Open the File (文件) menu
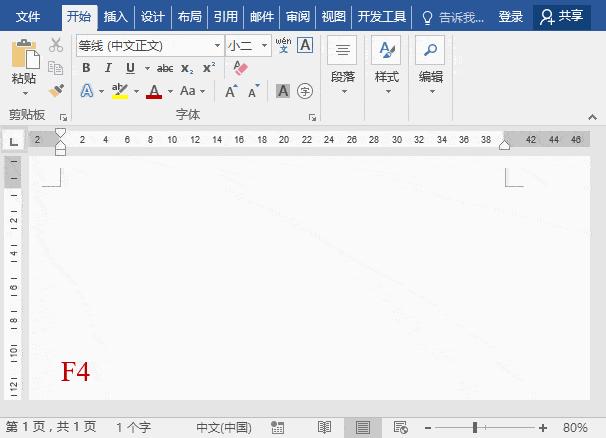This screenshot has width=606, height=438. tap(28, 17)
